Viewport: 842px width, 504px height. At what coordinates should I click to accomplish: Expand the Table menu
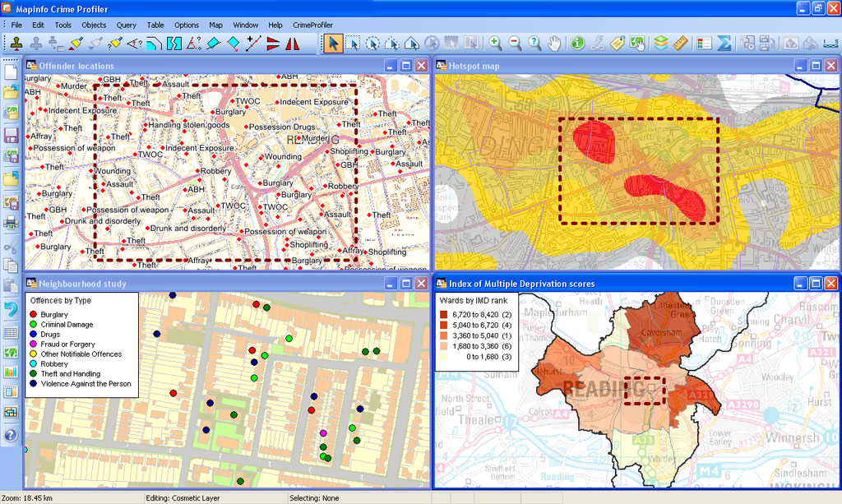pos(155,25)
